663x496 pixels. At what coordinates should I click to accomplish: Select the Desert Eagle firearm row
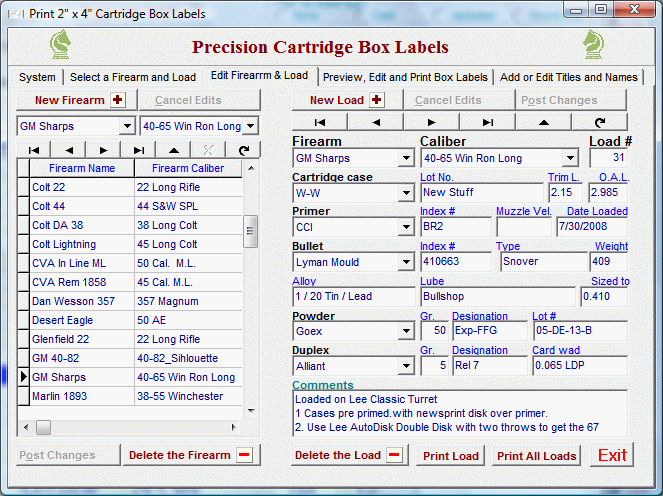point(130,320)
